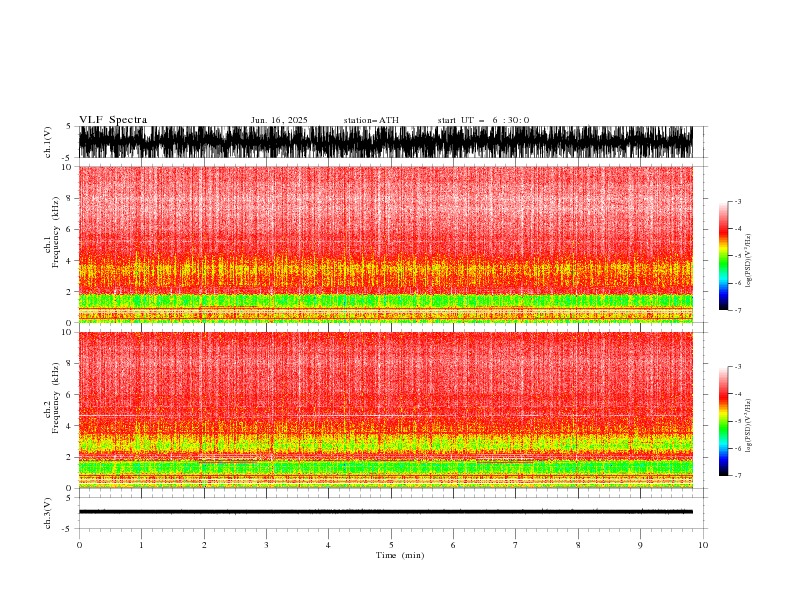792x612 pixels.
Task: Select the "Jun. 16, 2025" date text
Action: pos(279,120)
